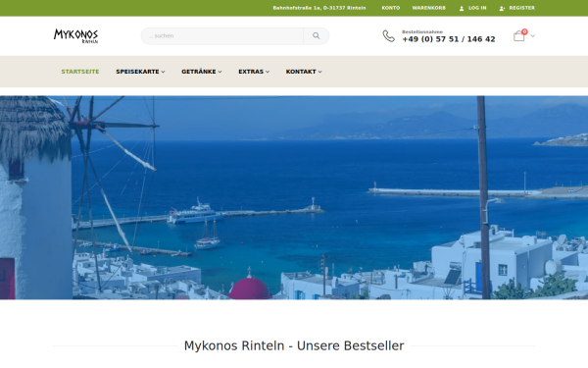Expand the cart dropdown chevron
This screenshot has width=588, height=368.
[x=532, y=36]
